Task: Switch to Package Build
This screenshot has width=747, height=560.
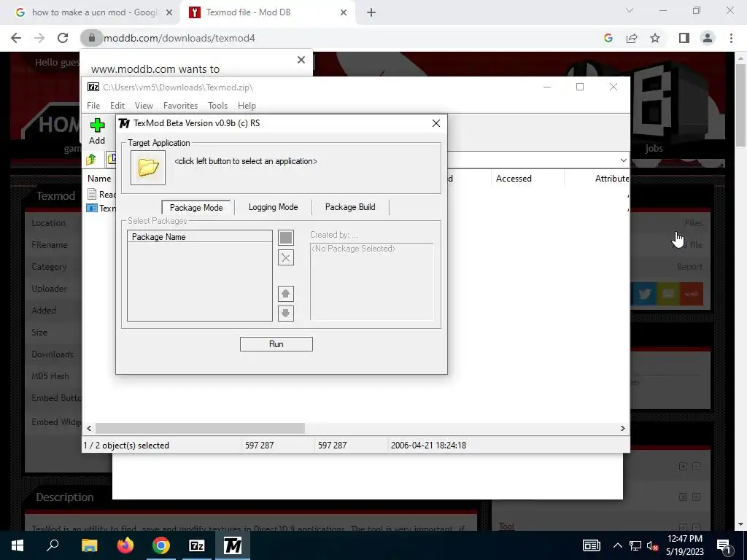Action: point(350,207)
